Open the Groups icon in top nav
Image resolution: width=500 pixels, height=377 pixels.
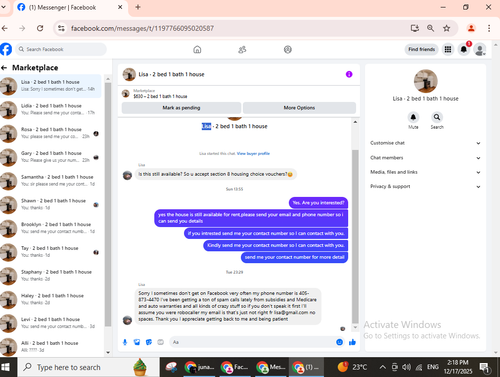288,50
